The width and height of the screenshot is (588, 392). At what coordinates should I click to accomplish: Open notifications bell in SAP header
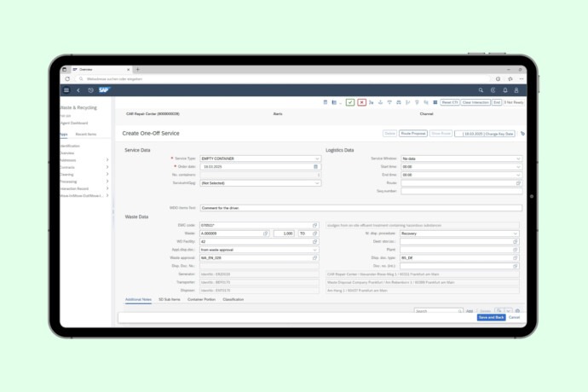click(505, 89)
